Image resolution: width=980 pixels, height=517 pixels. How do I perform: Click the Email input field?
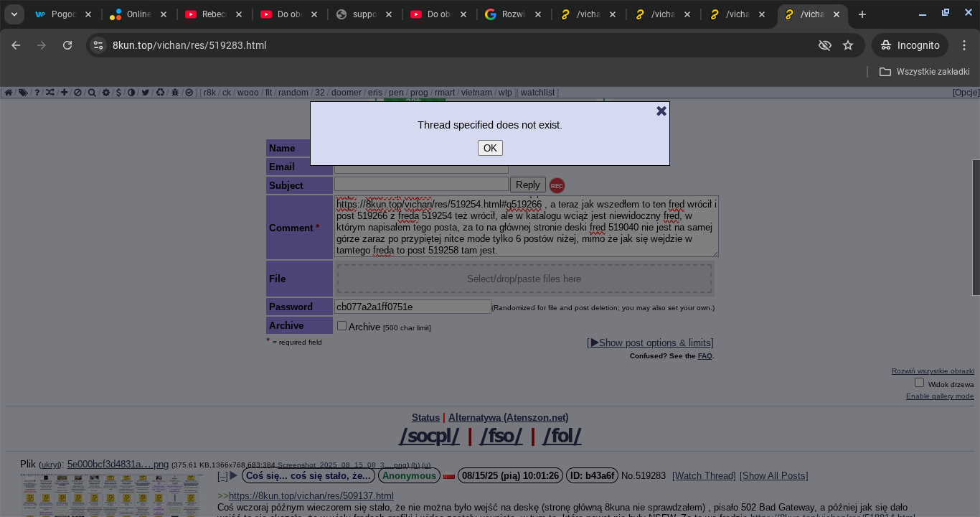point(421,168)
